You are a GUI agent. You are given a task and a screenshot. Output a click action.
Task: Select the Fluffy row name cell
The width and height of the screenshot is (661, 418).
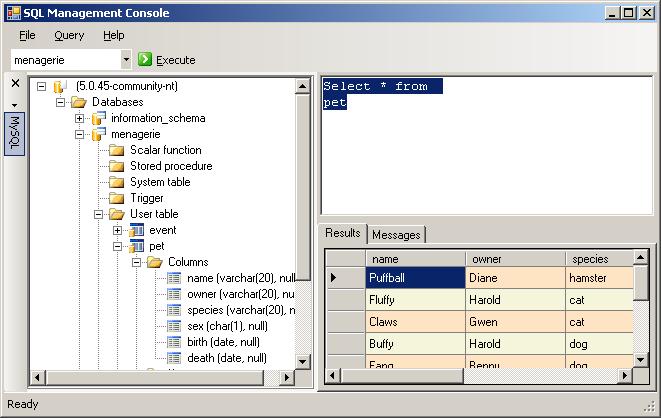(415, 300)
